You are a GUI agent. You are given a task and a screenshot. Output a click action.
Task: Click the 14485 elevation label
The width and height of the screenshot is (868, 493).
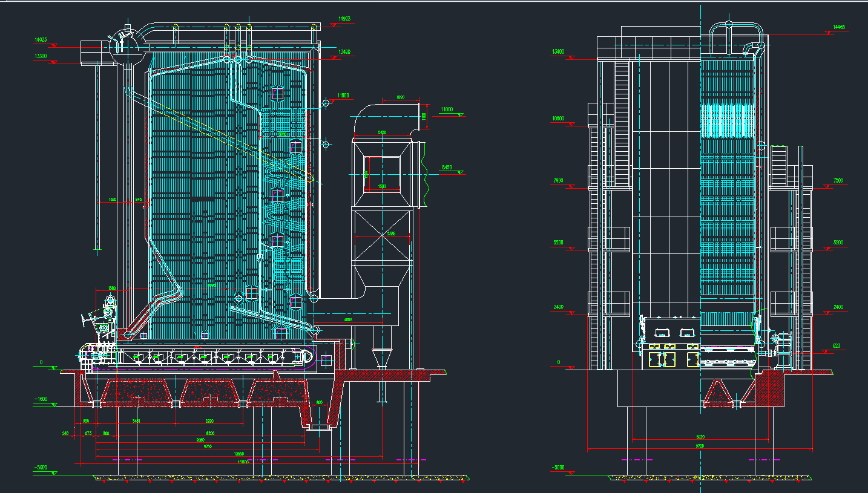[839, 27]
